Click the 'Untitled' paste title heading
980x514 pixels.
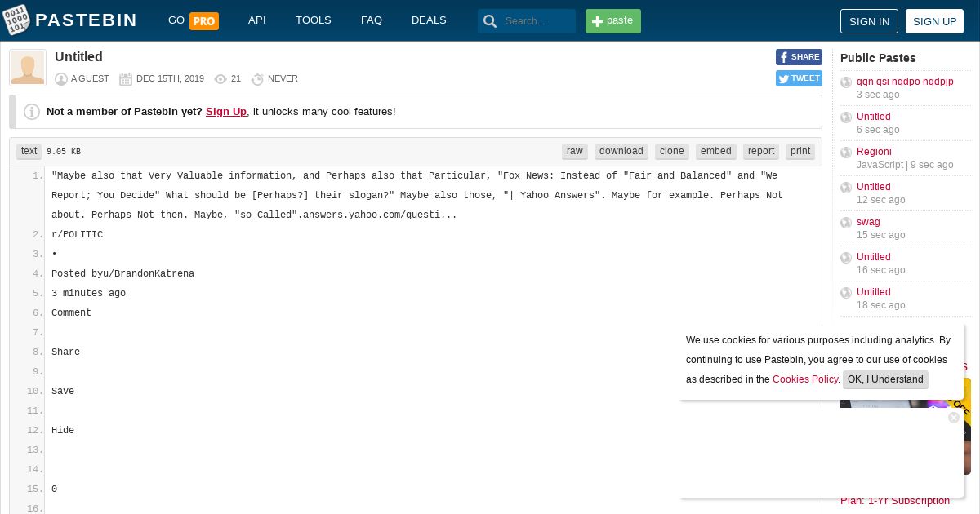click(x=78, y=57)
